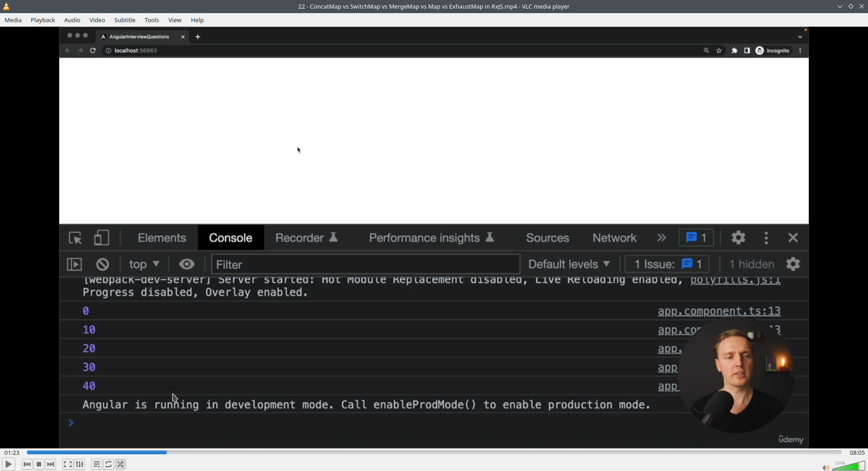Open the Playback menu

[x=43, y=20]
